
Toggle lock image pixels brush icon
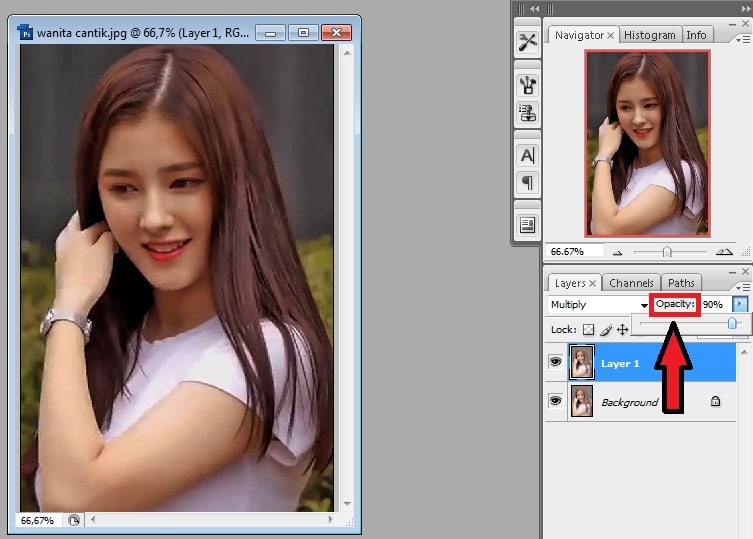click(605, 329)
